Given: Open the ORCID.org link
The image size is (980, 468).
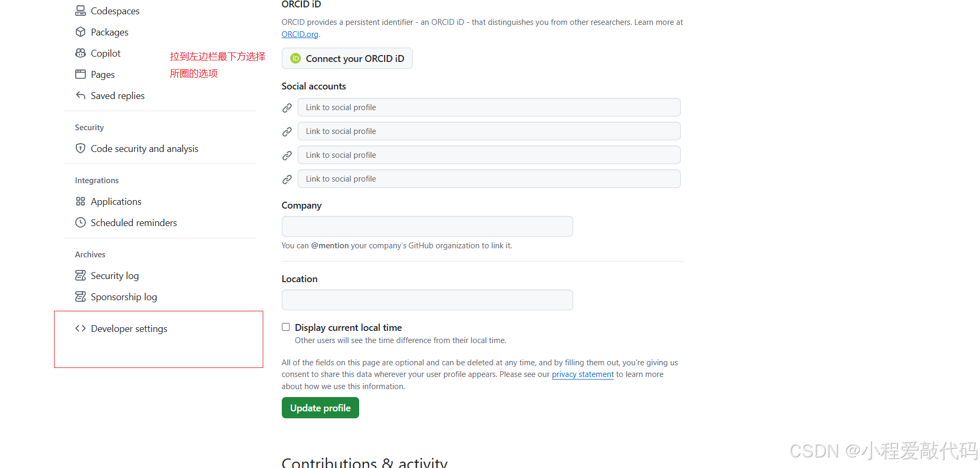Looking at the screenshot, I should 300,34.
